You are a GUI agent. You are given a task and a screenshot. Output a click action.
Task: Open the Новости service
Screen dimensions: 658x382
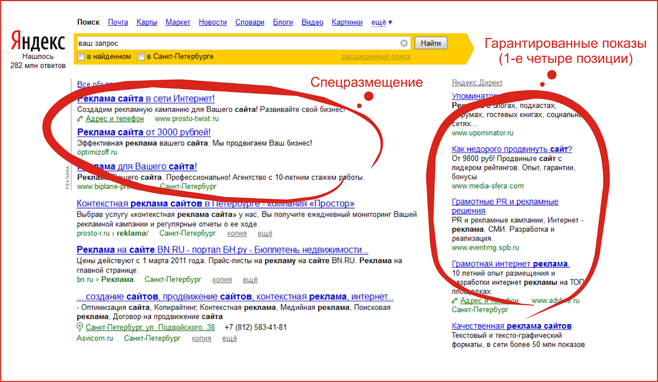click(x=212, y=22)
